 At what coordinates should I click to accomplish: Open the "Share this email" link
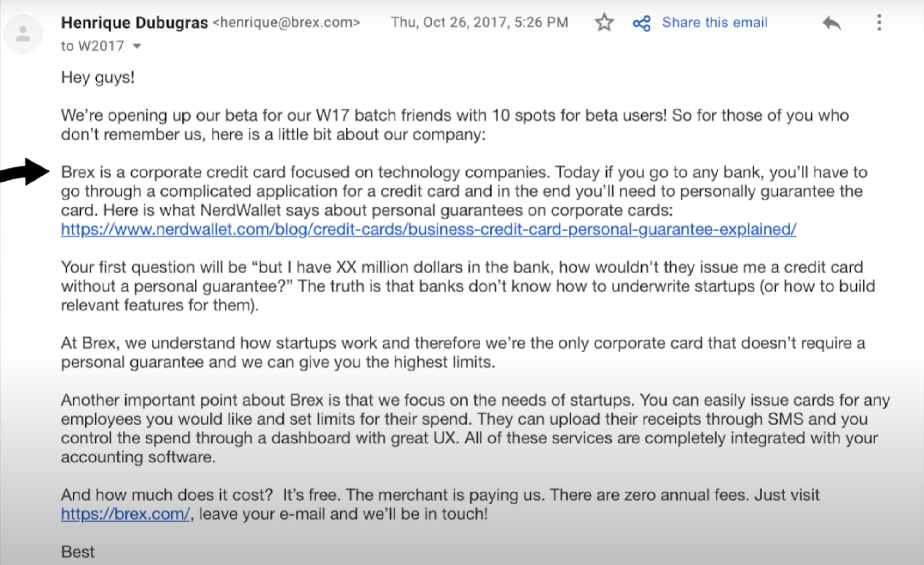pyautogui.click(x=714, y=23)
